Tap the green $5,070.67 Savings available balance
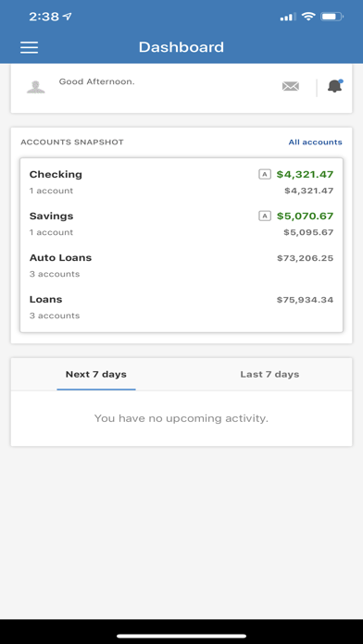This screenshot has width=363, height=644. (305, 216)
